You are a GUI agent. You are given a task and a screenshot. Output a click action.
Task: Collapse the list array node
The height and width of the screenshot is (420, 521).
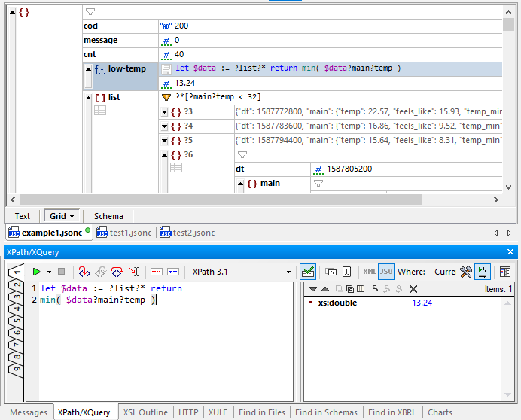pyautogui.click(x=88, y=97)
